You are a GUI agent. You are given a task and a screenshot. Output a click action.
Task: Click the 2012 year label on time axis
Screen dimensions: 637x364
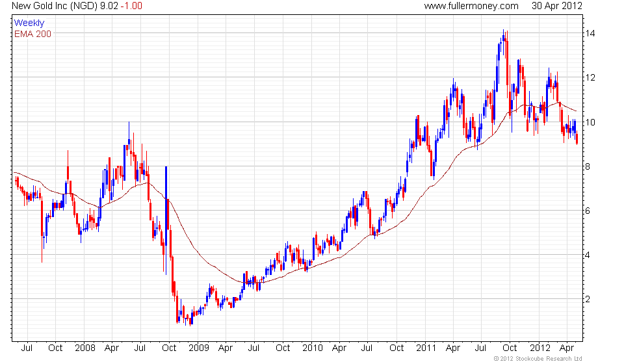(540, 348)
